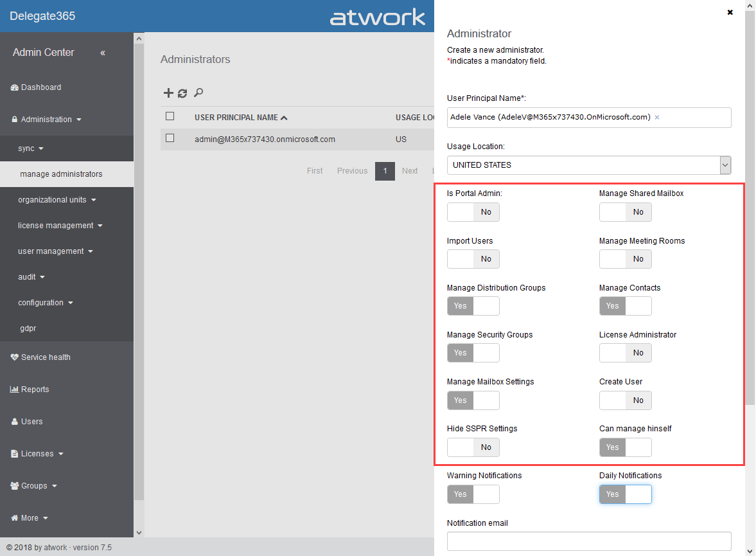Viewport: 756px width, 556px height.
Task: Toggle Hide SSPR Settings switch
Action: 473,447
